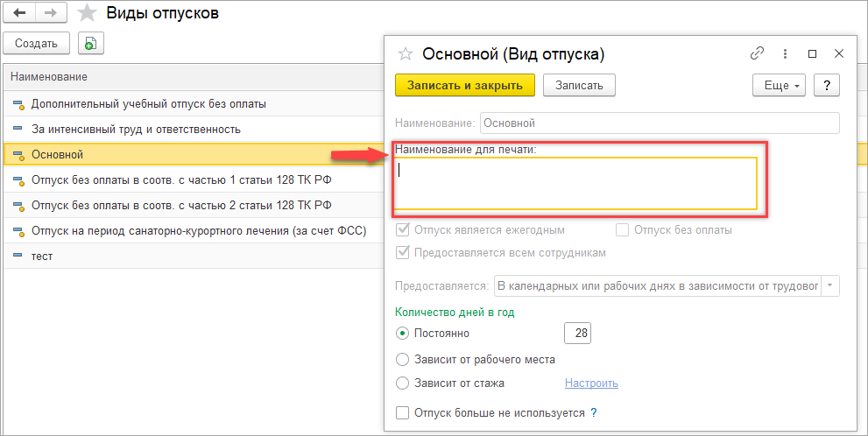Screen dimensions: 868x436
Task: Select За интенсивный труд и ответственность row
Action: tap(194, 130)
